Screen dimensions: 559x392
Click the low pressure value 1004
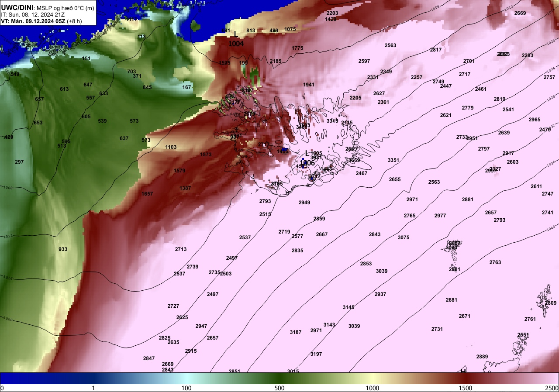(x=236, y=44)
